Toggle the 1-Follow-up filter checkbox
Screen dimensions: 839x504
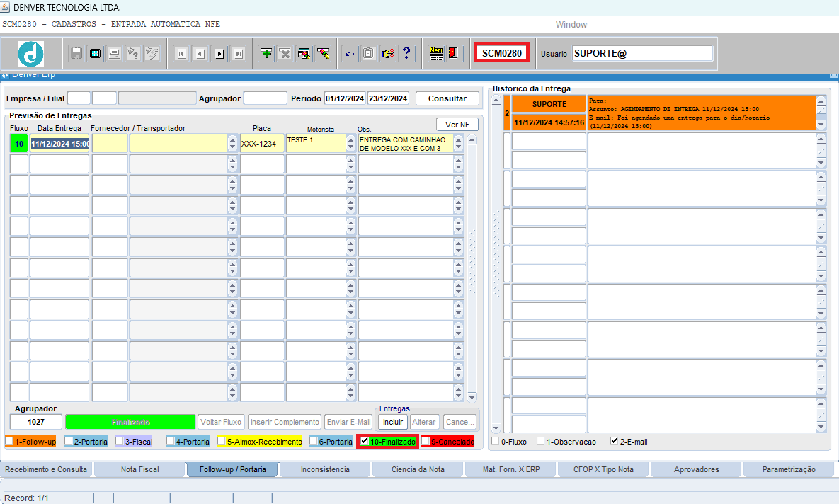[x=9, y=441]
